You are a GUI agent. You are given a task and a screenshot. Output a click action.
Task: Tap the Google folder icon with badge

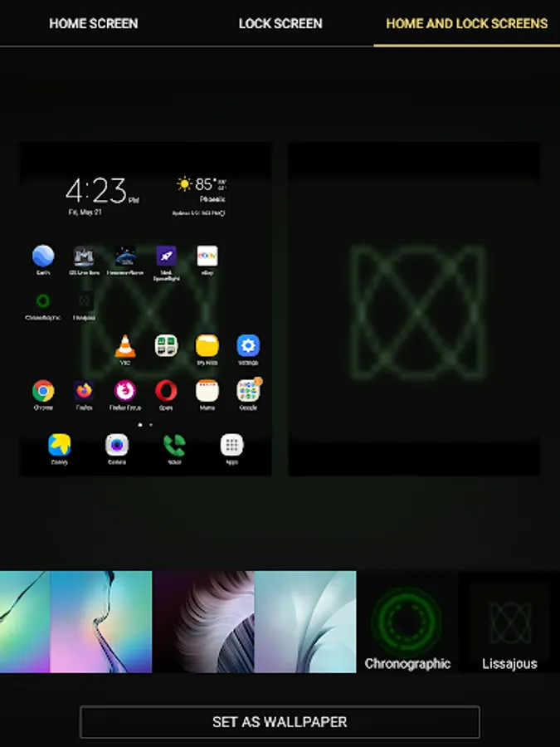tap(248, 391)
